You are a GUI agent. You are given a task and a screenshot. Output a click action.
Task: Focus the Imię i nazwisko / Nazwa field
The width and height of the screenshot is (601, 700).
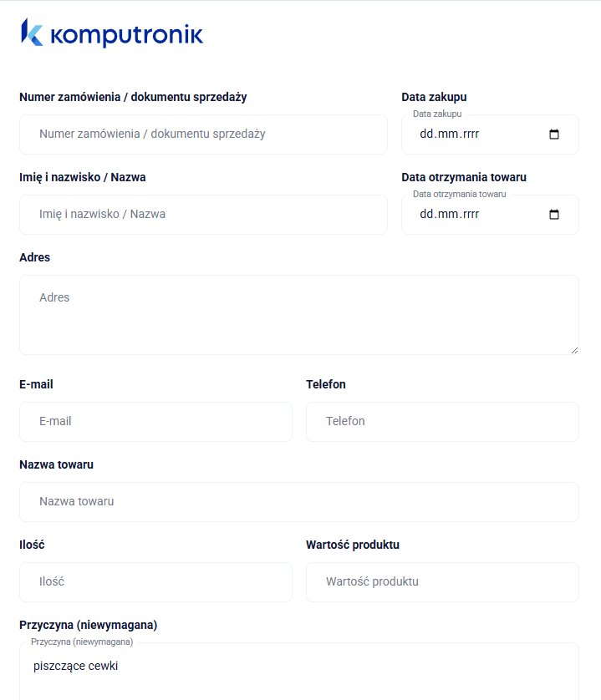click(x=203, y=215)
